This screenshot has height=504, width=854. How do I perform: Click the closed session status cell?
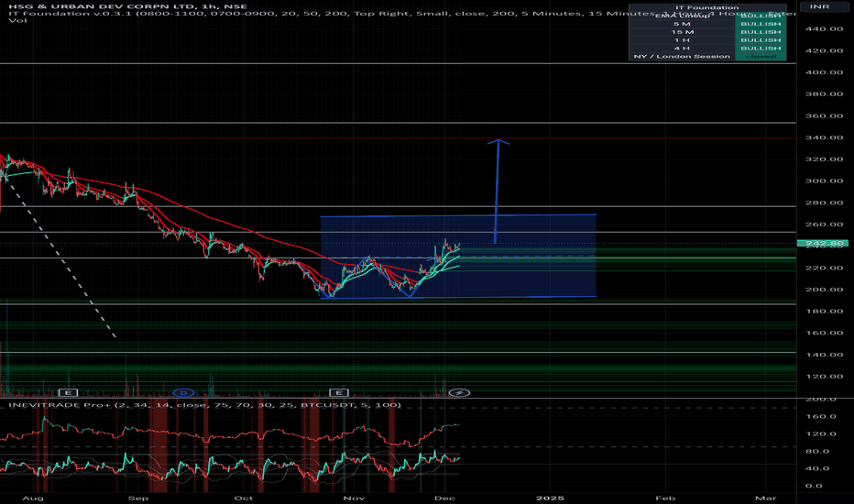761,57
